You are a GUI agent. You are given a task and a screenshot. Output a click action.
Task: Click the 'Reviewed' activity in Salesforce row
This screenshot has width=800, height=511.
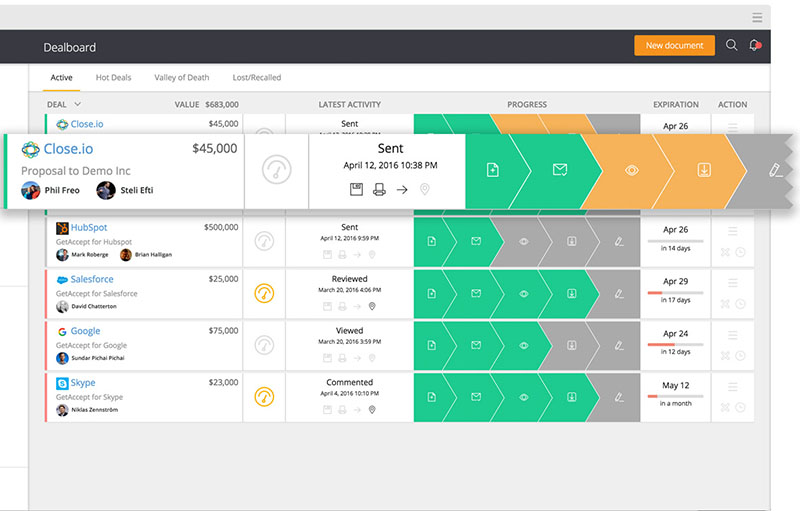(x=349, y=279)
